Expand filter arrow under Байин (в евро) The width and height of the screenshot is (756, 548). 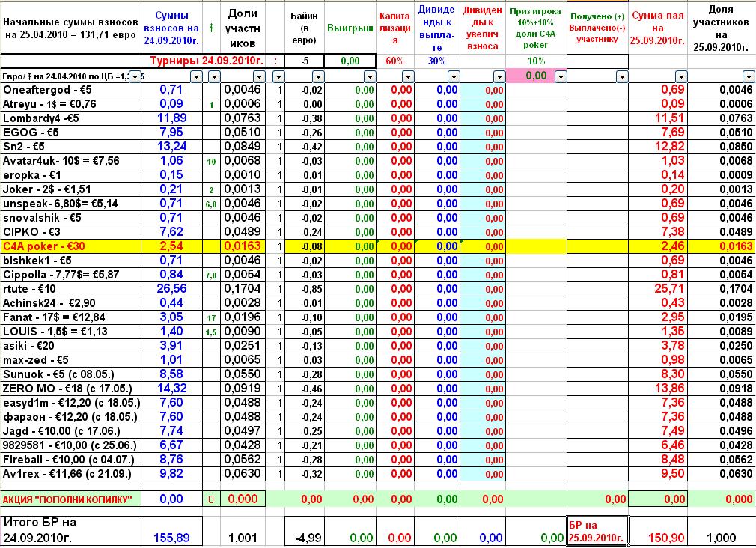tap(318, 76)
